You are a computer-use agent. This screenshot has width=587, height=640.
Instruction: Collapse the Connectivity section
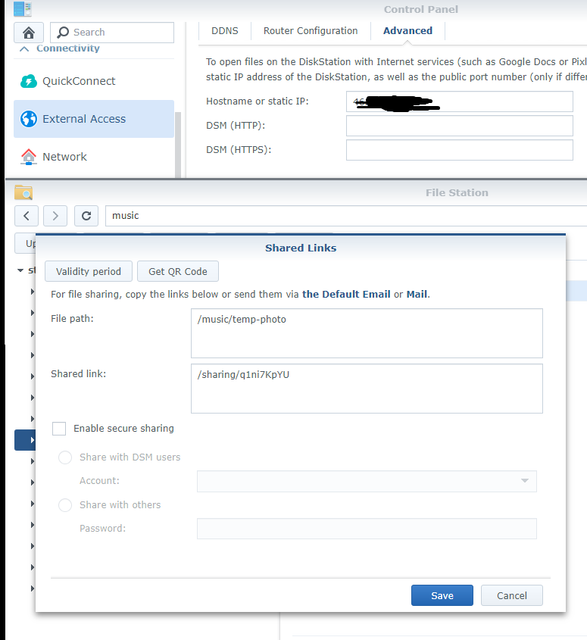[24, 49]
